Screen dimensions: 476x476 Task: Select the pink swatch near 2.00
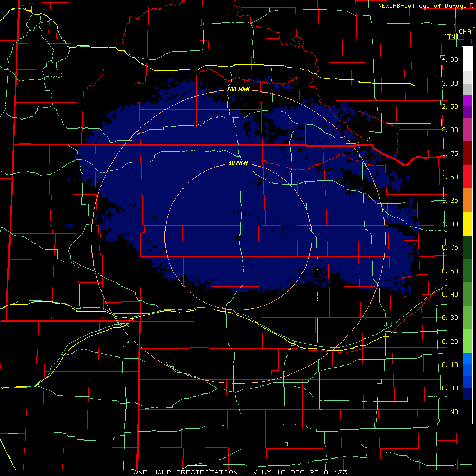click(467, 130)
